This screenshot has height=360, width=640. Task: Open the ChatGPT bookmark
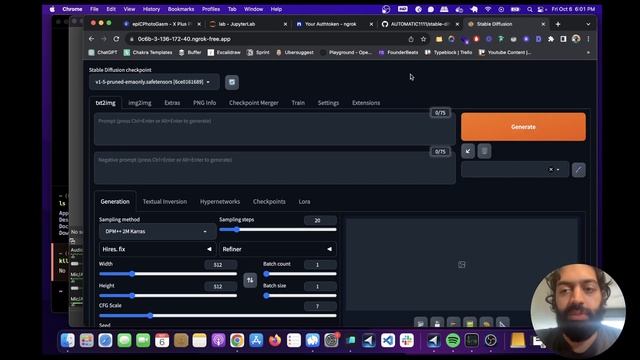tap(103, 52)
